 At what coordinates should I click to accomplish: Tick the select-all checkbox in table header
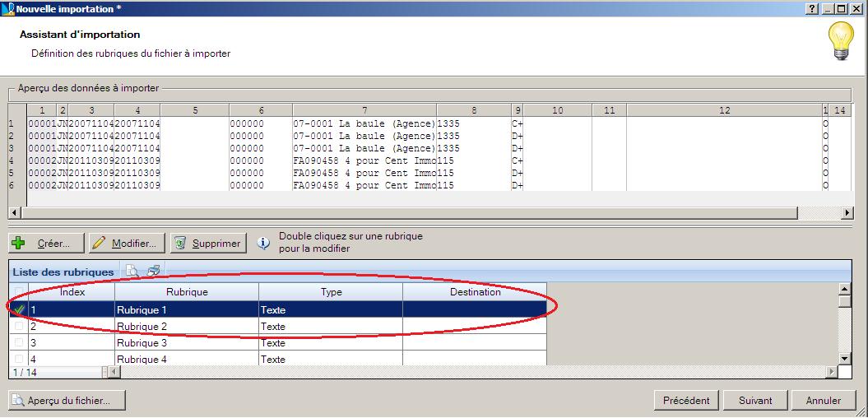click(20, 292)
